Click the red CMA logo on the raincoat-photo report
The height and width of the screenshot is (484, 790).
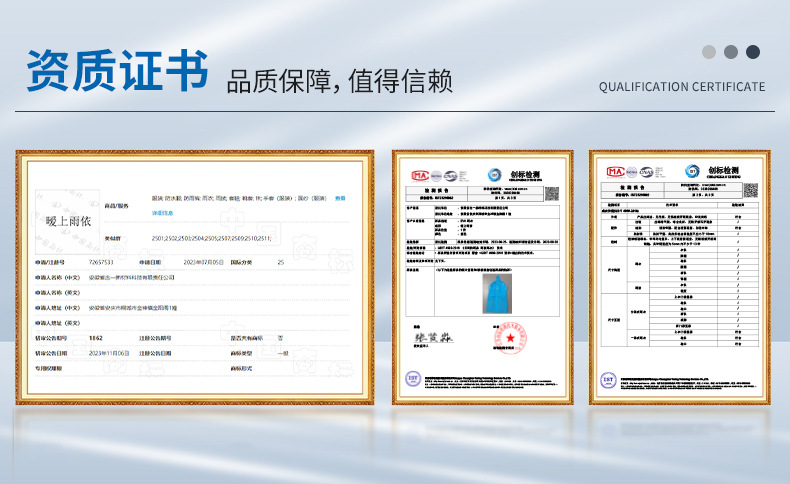click(x=420, y=176)
